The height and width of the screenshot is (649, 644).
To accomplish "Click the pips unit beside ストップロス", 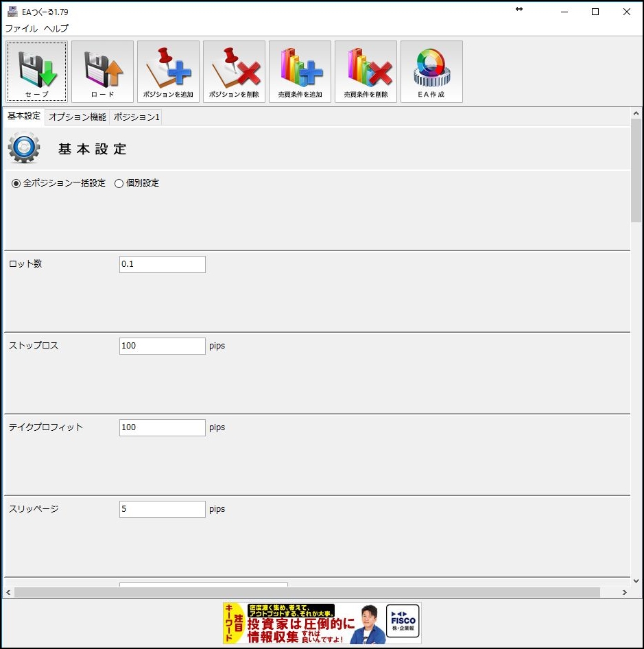I will (217, 346).
